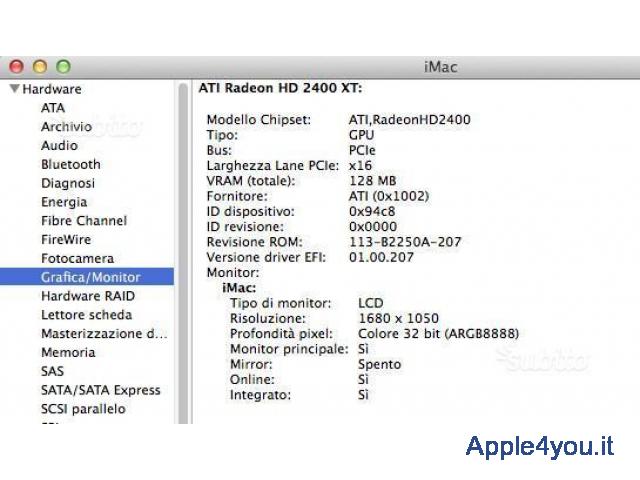Click the ATI,RadeonHD2400 chipset value
Image resolution: width=640 pixels, height=480 pixels.
(409, 120)
